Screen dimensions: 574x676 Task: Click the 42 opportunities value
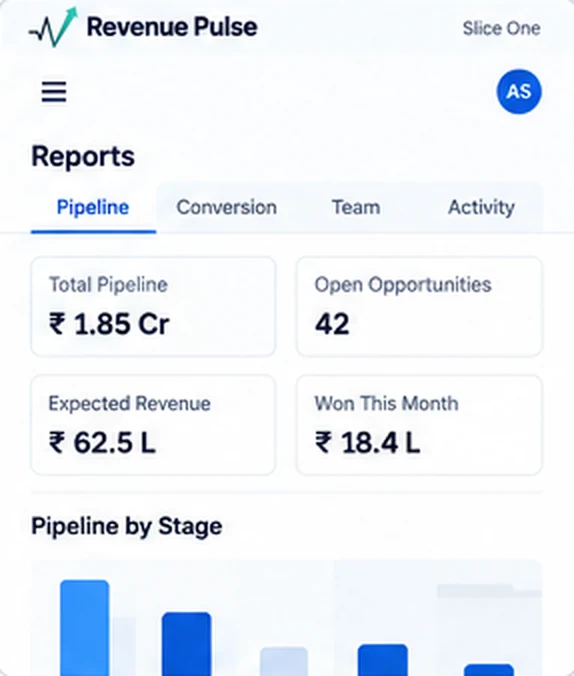pos(332,324)
